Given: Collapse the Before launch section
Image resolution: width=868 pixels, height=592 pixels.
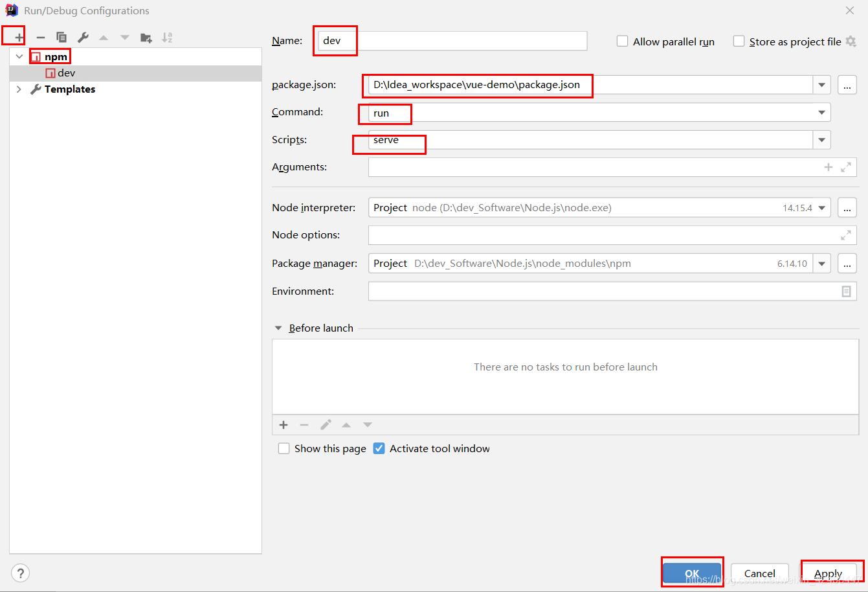Looking at the screenshot, I should 278,328.
